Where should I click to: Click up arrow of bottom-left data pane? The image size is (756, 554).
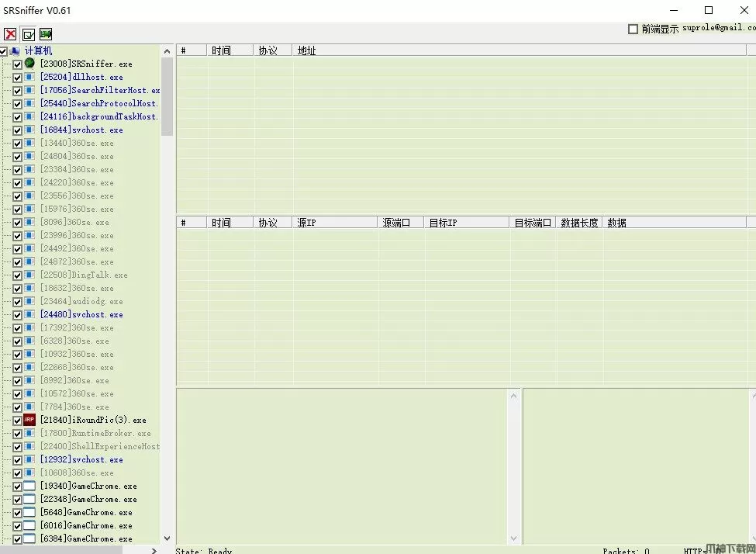pyautogui.click(x=513, y=396)
